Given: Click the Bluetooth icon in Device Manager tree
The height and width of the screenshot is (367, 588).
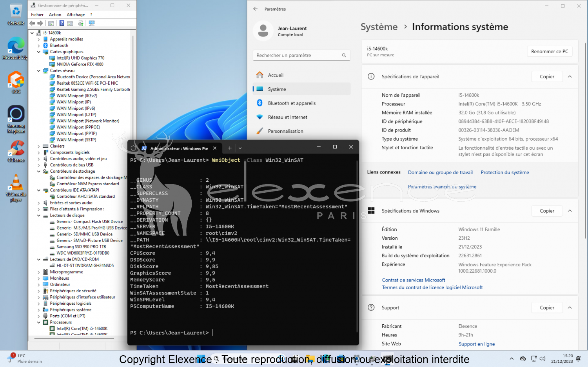Looking at the screenshot, I should click(45, 45).
